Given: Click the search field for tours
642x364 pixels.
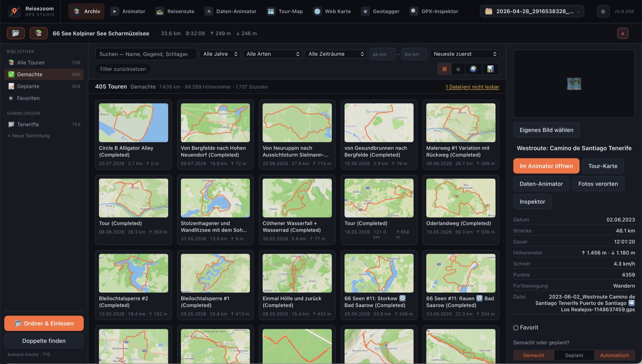Looking at the screenshot, I should pyautogui.click(x=146, y=54).
